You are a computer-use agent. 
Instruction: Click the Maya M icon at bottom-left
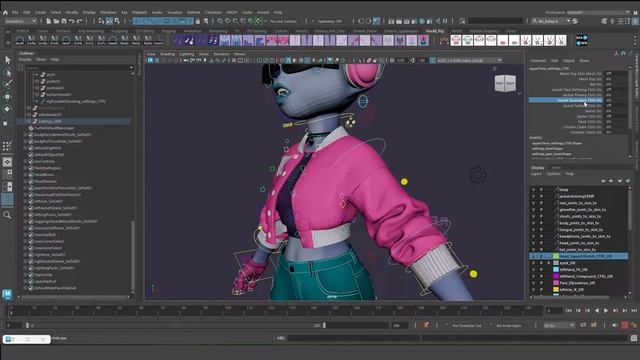[x=7, y=293]
